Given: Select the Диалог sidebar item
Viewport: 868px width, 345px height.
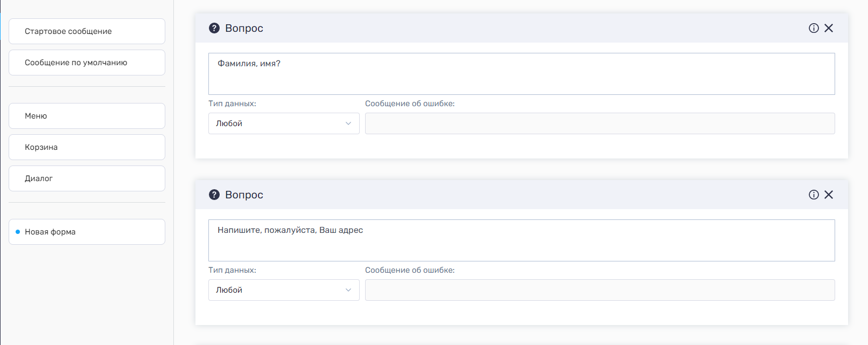Looking at the screenshot, I should click(x=87, y=178).
